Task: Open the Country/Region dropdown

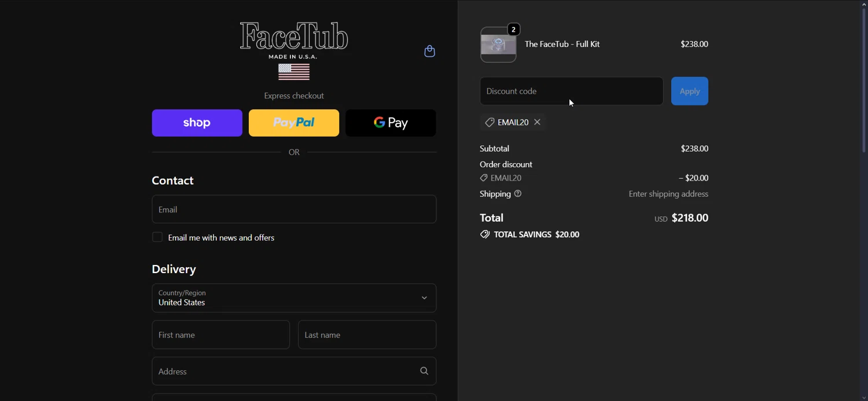Action: click(294, 298)
